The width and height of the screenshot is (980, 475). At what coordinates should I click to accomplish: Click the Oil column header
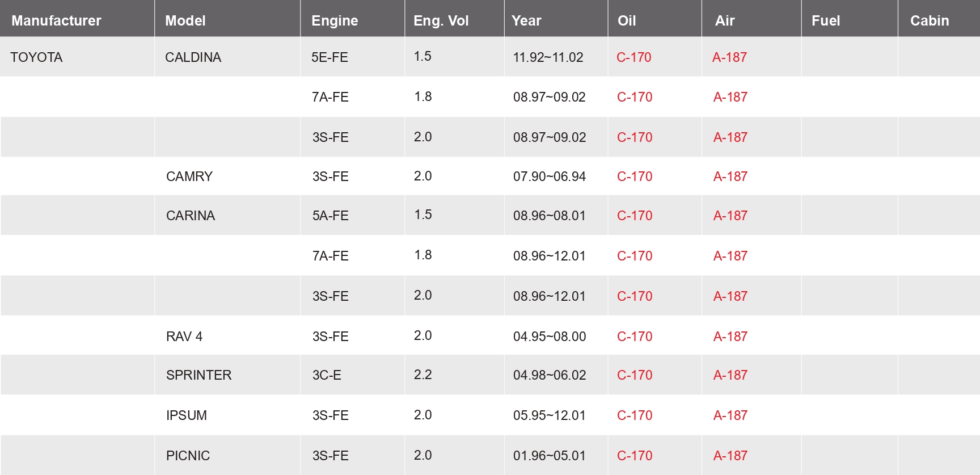627,21
